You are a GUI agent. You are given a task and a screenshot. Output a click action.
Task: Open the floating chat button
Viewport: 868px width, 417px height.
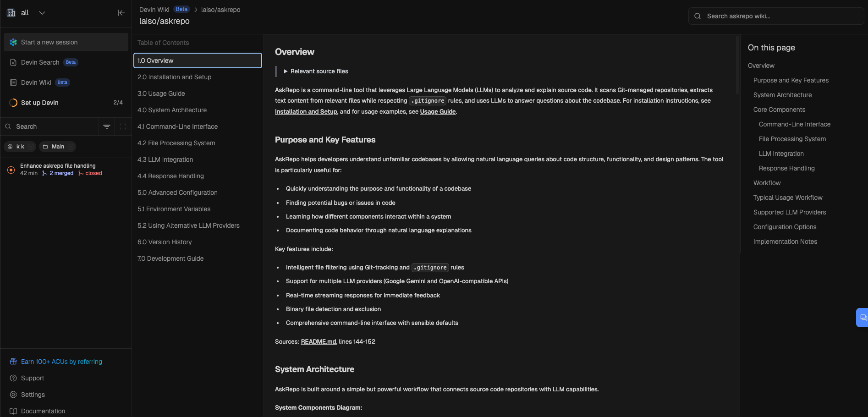[x=863, y=318]
